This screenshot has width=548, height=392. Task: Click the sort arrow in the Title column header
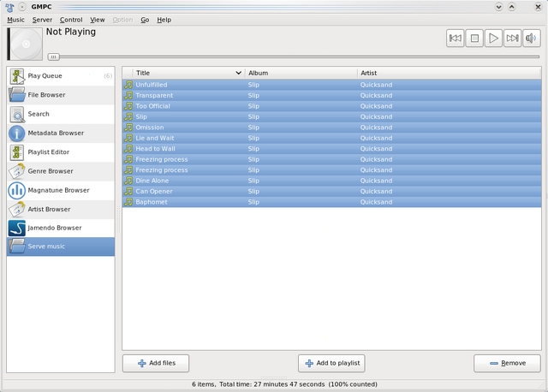pos(238,73)
